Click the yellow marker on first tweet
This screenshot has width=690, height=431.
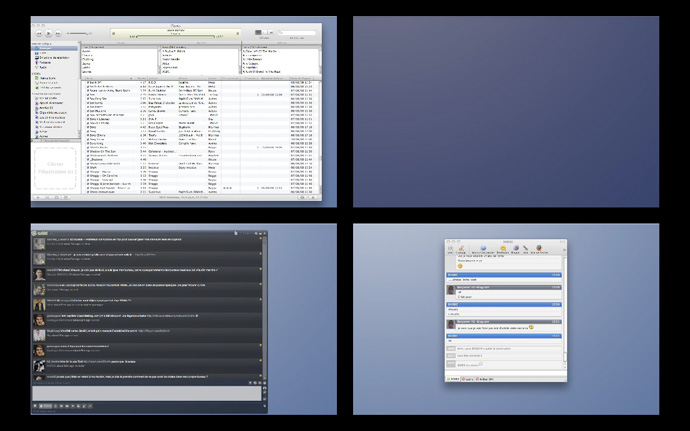[x=260, y=240]
